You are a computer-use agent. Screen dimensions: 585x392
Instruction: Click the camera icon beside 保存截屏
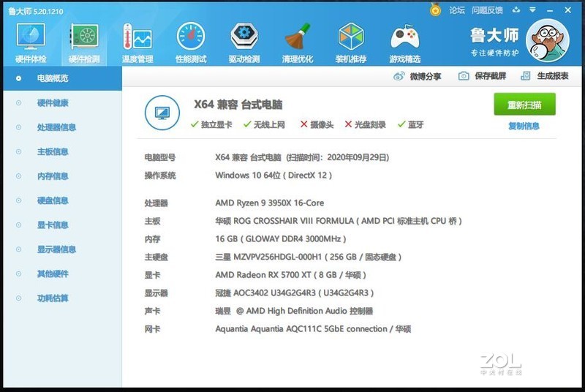point(464,76)
